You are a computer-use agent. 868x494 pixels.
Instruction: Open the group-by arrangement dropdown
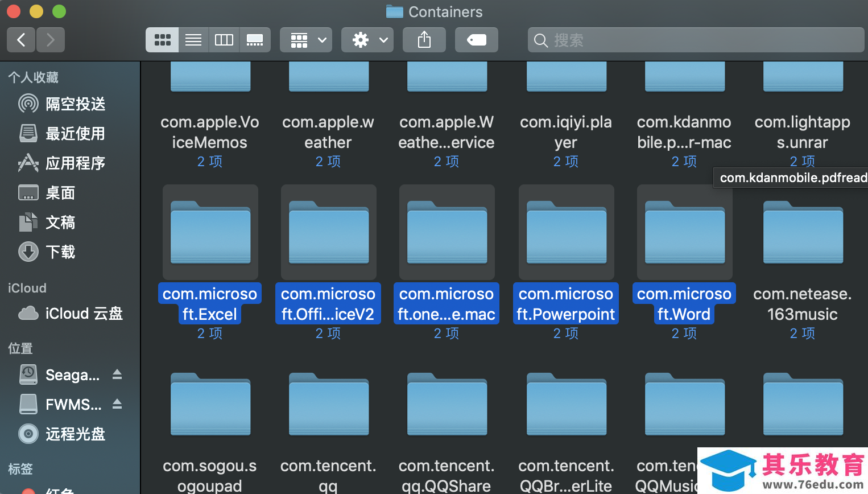pos(306,40)
